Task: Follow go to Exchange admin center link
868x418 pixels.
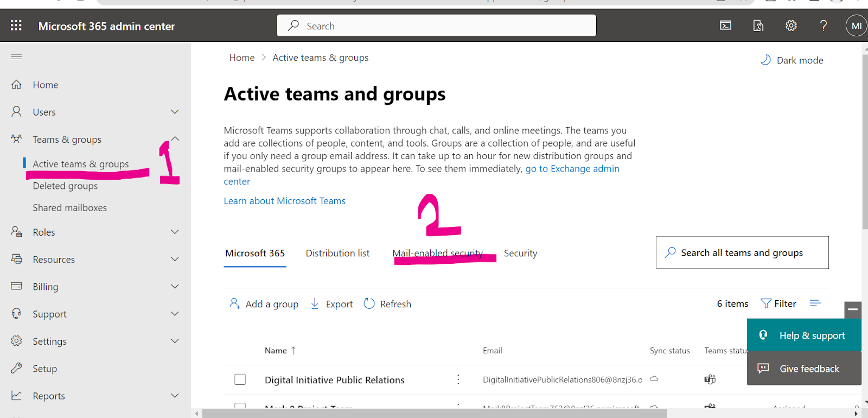Action: (x=572, y=169)
